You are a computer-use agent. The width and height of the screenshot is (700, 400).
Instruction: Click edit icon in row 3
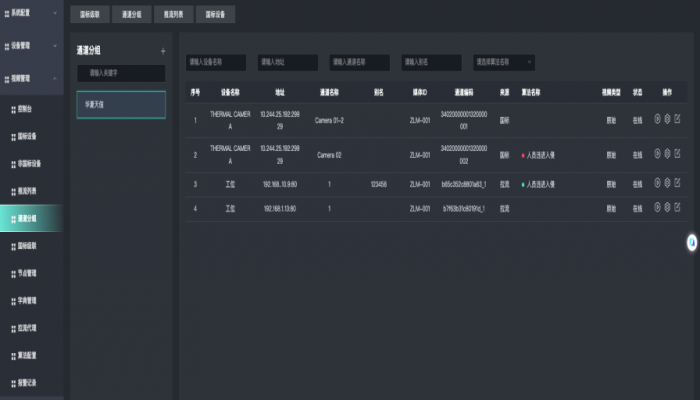coord(677,182)
